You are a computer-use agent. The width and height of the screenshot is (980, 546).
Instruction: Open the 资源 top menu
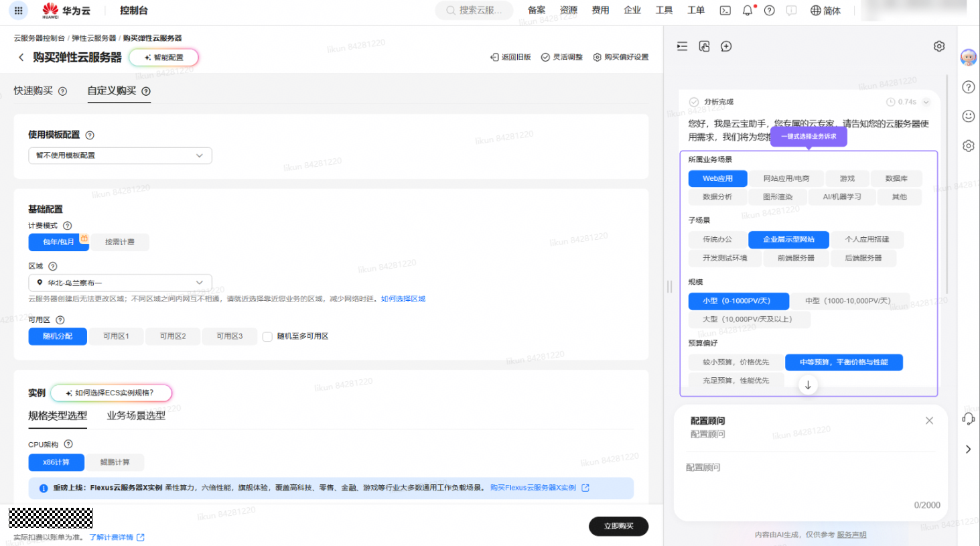click(x=569, y=11)
